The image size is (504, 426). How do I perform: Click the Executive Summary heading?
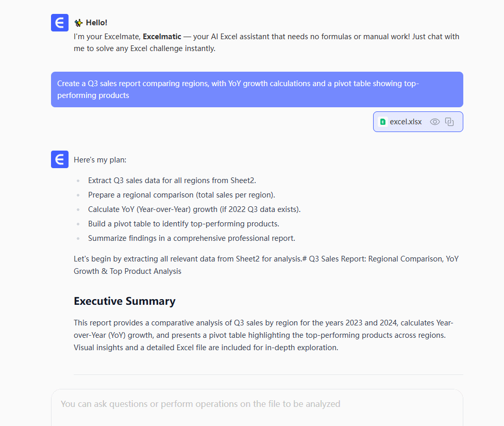[x=124, y=301]
